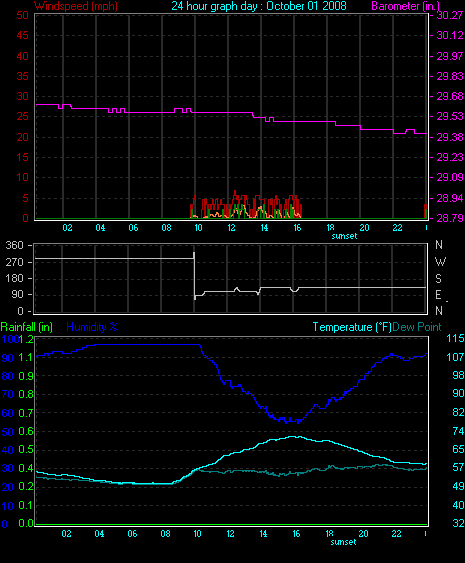
Task: Click the Windspeed (mph) legend label
Action: (76, 6)
